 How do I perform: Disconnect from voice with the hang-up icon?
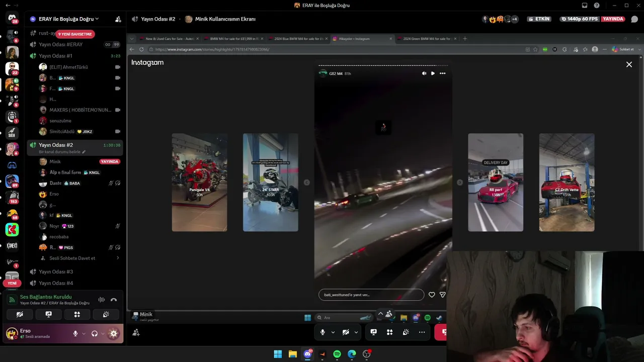114,300
